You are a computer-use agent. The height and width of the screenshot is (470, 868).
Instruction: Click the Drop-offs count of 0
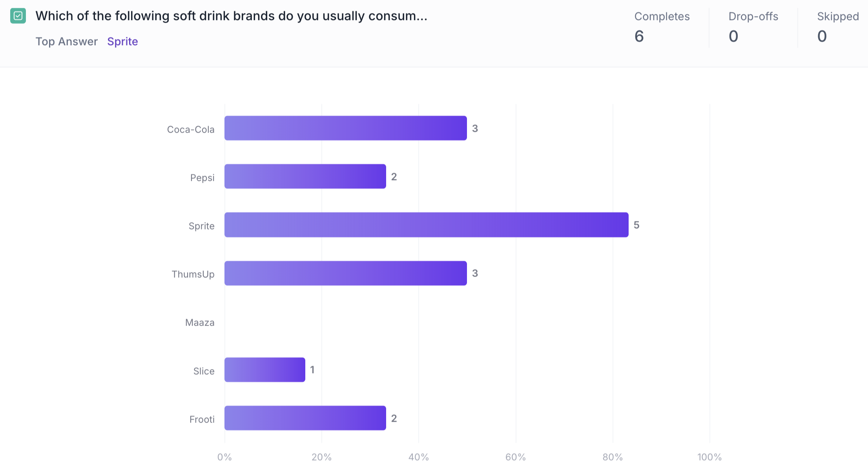(x=733, y=36)
